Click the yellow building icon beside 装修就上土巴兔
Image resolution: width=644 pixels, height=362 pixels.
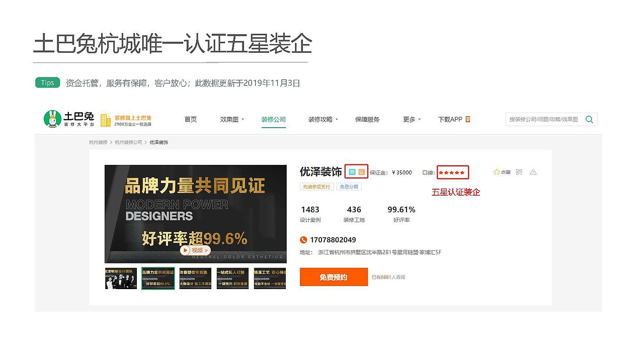pyautogui.click(x=105, y=120)
